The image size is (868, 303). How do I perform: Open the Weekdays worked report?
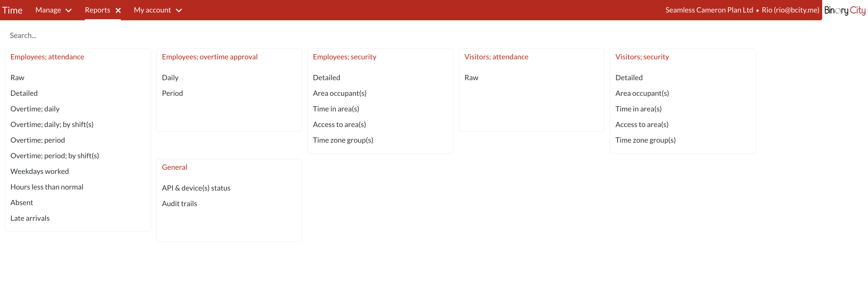point(39,171)
